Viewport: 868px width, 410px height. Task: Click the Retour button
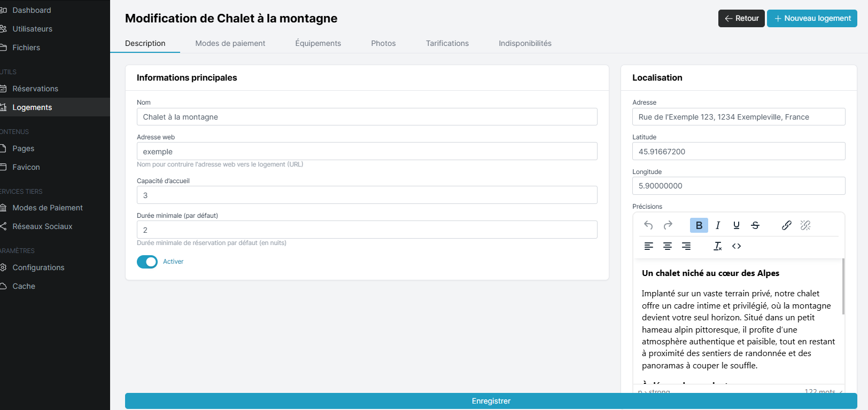coord(741,18)
